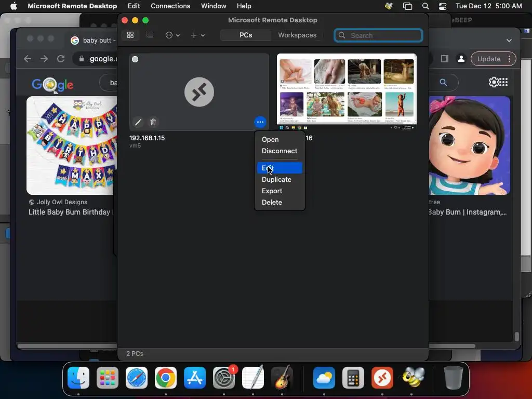Click the vm5 subtitle under 192.168.1.15

coord(135,145)
